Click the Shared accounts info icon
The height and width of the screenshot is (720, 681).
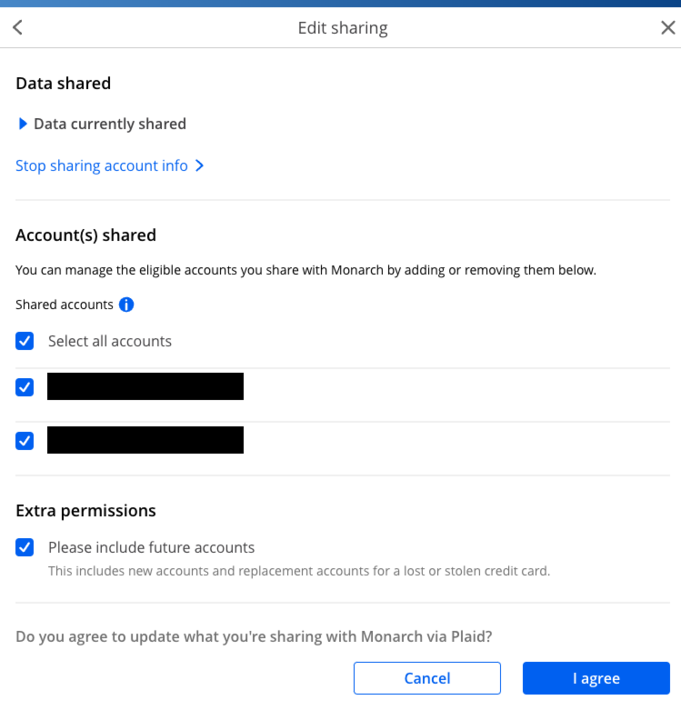[x=126, y=305]
